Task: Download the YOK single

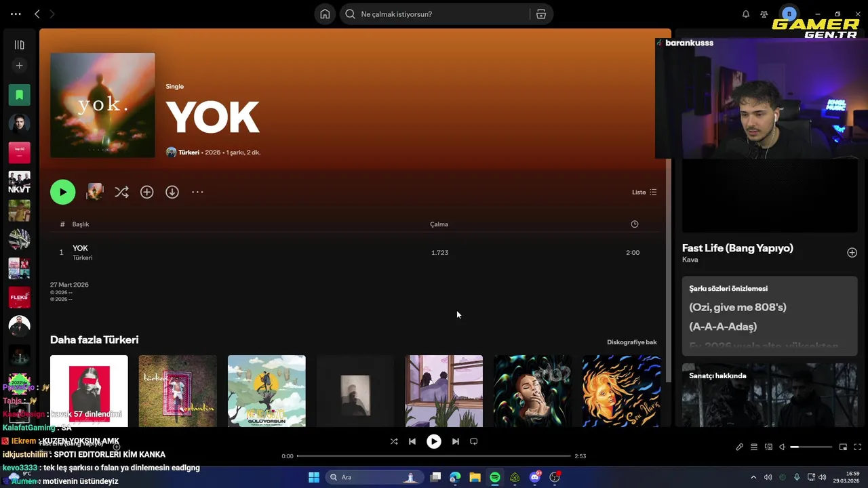Action: (172, 192)
